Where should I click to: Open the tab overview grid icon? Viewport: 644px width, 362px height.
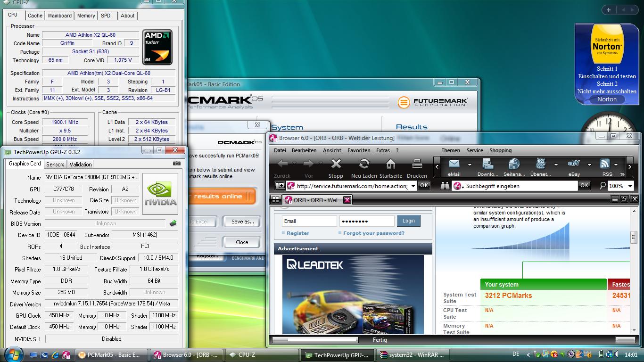coord(276,199)
